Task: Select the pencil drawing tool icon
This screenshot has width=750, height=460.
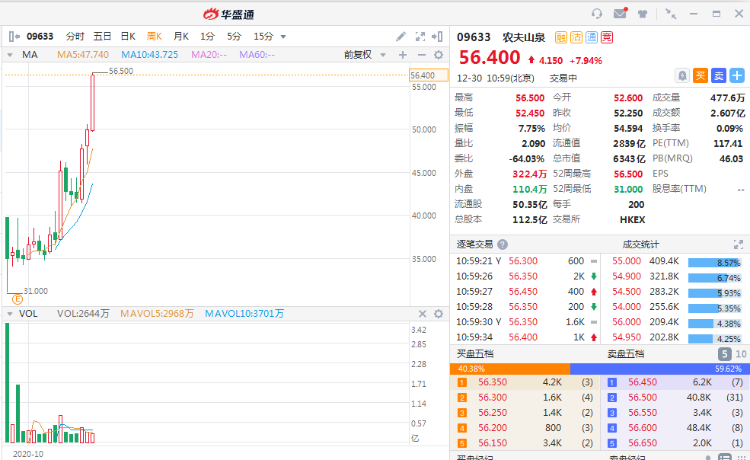Action: [x=401, y=37]
